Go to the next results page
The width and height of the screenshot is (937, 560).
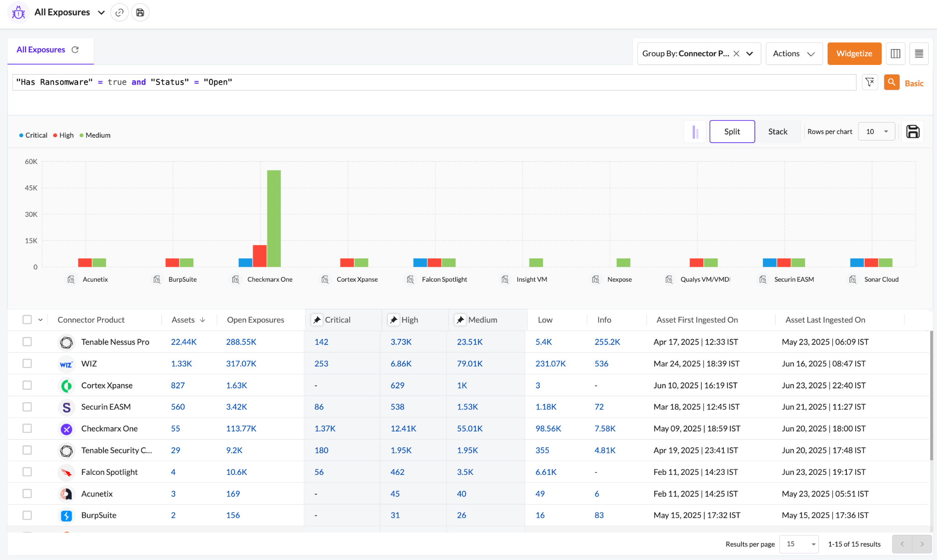(x=922, y=544)
